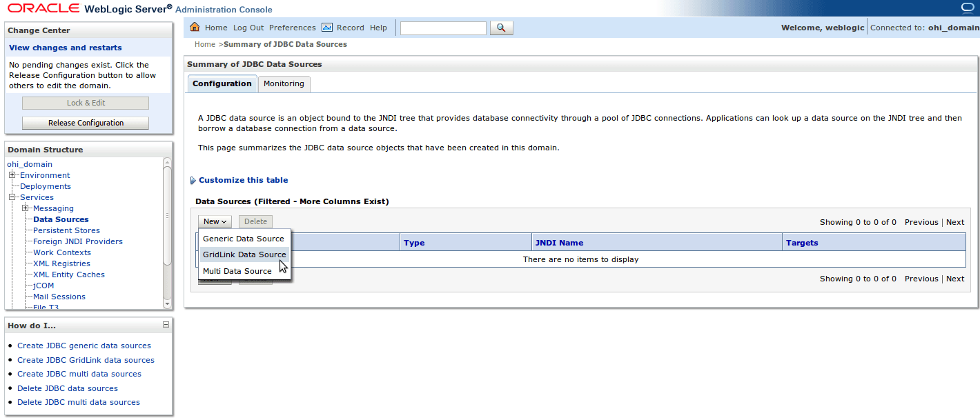The image size is (980, 420).
Task: Open View changes and restarts link
Action: click(x=66, y=48)
